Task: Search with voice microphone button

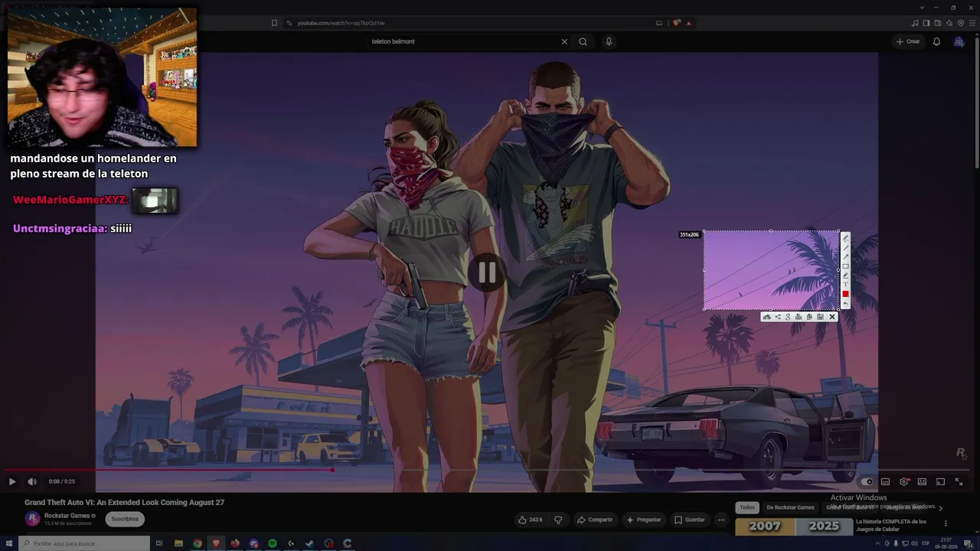Action: tap(609, 41)
